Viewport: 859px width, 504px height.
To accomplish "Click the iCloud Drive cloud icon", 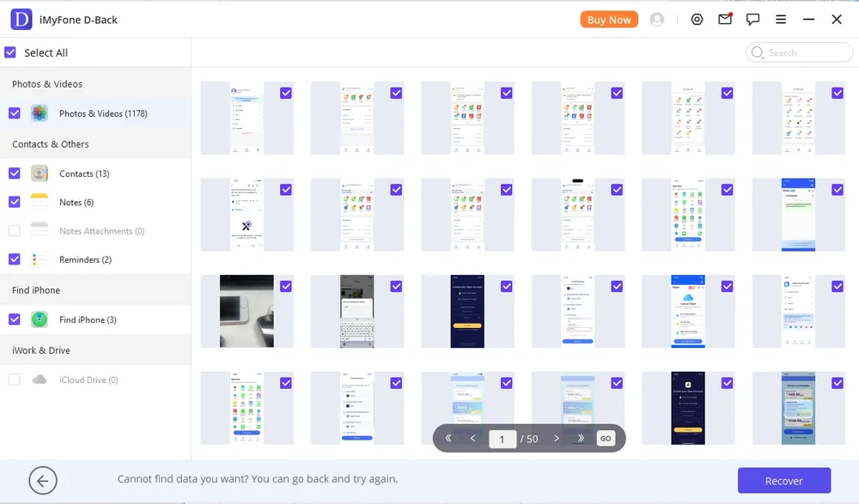I will [x=40, y=380].
